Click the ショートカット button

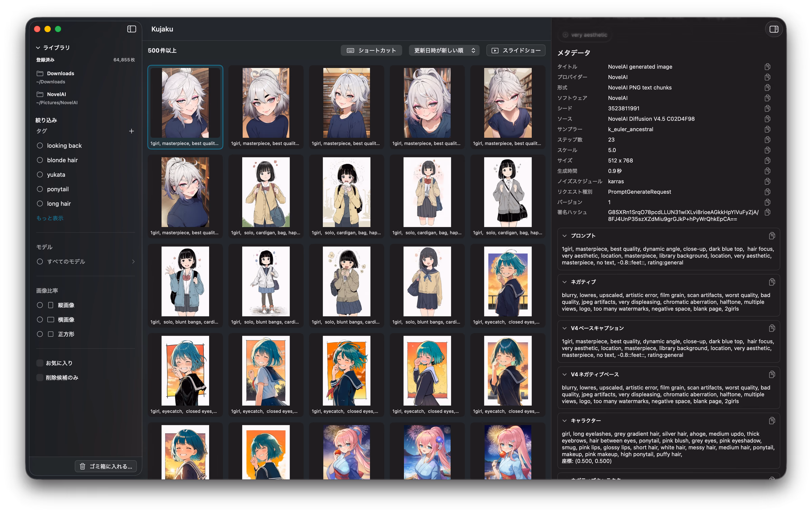coord(371,50)
